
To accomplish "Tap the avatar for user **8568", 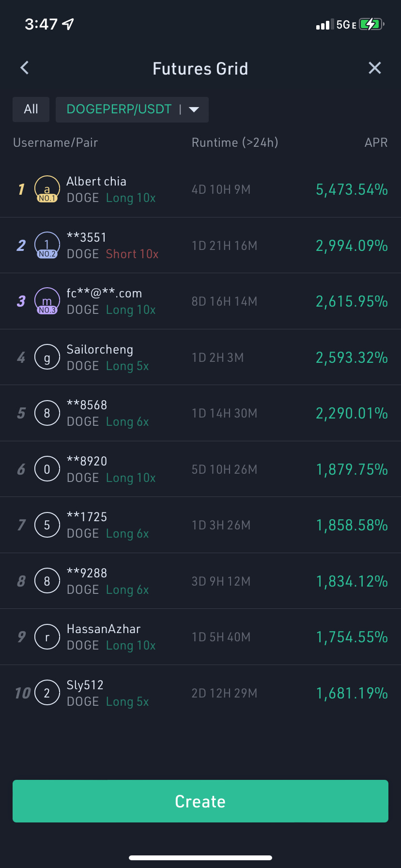I will 47,413.
